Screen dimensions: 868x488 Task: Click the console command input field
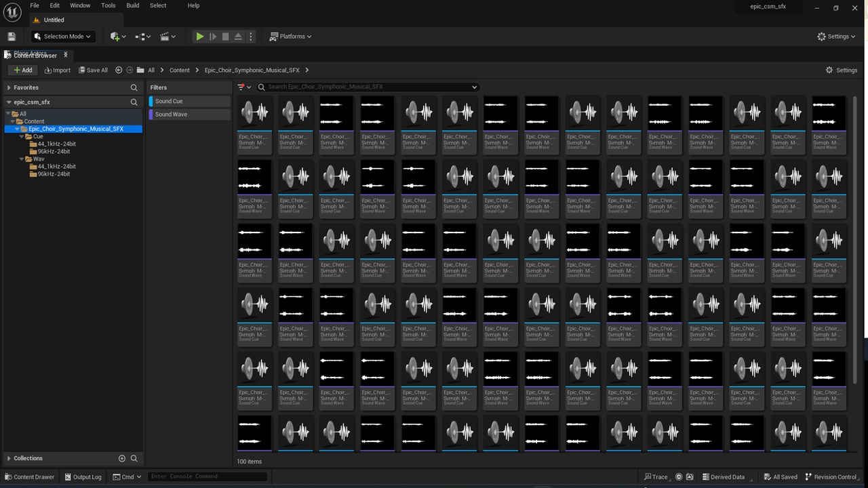click(208, 476)
